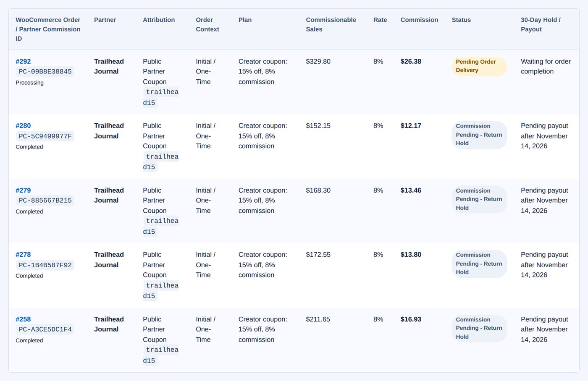Click commission amount $13.46

coord(411,190)
